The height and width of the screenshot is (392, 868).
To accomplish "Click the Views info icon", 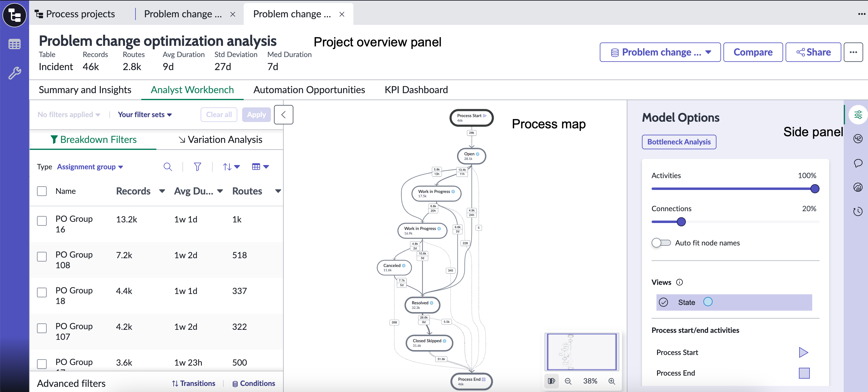I will (680, 282).
